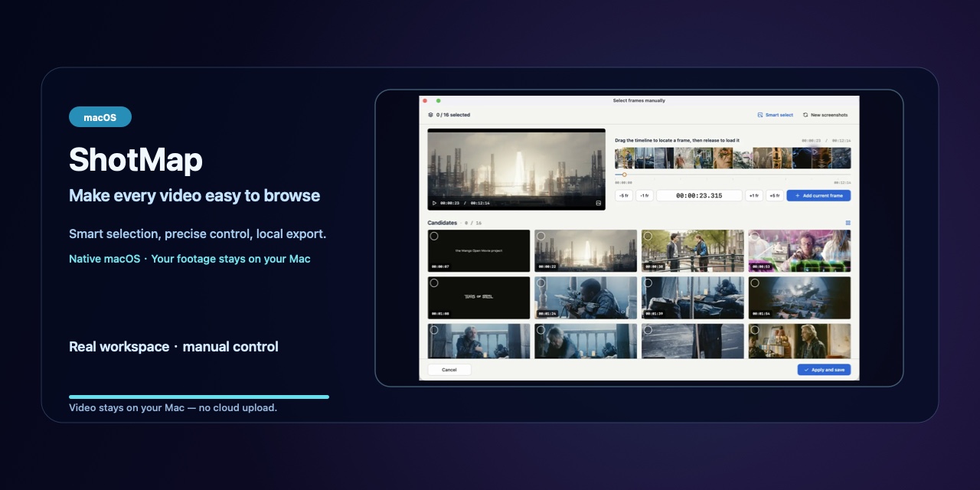The width and height of the screenshot is (980, 490).
Task: Select the 00:01:08 title candidate circle
Action: tap(434, 283)
